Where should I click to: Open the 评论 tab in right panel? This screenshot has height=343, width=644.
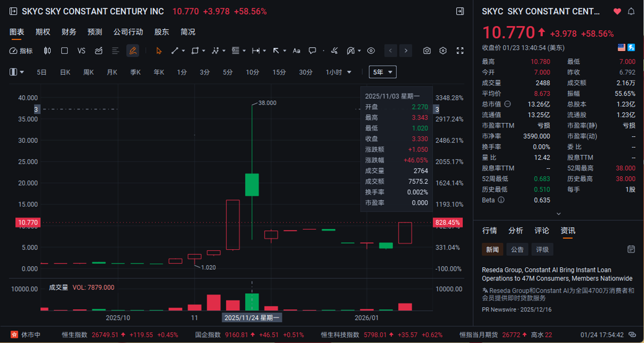coord(542,231)
